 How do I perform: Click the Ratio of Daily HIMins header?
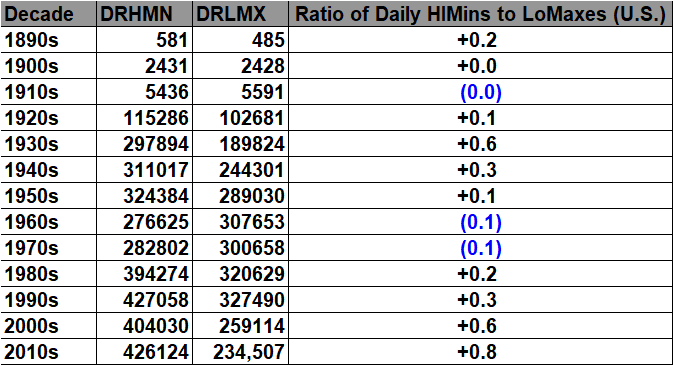tap(480, 14)
